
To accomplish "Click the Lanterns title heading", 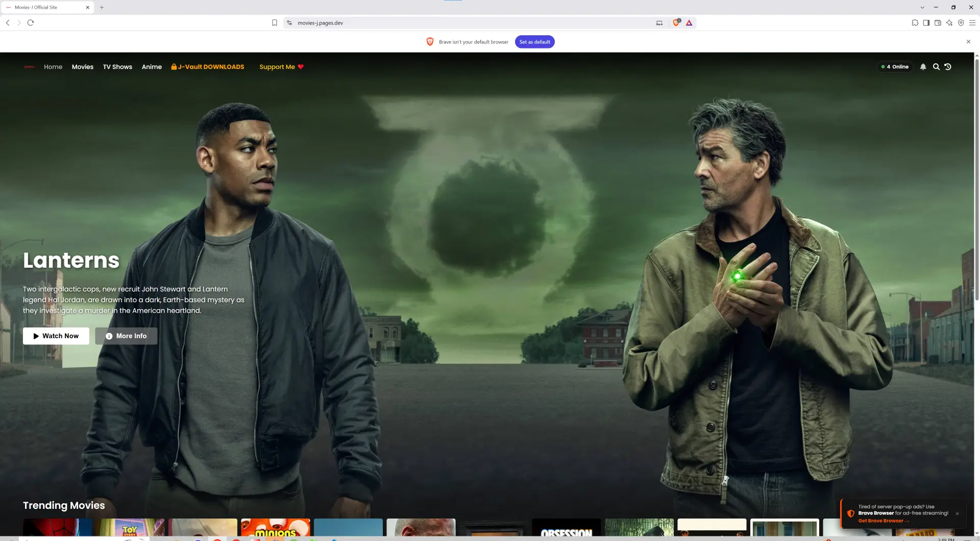I will [x=71, y=260].
